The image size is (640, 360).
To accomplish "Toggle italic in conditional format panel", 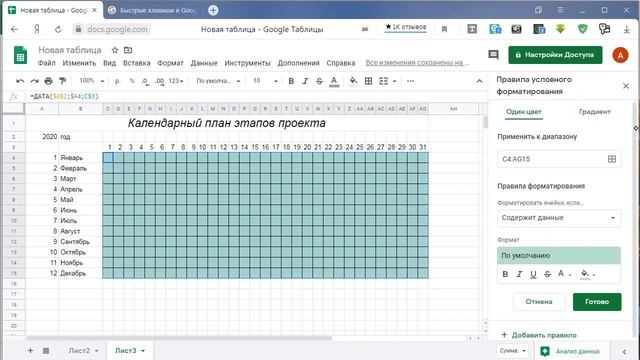I will 519,274.
